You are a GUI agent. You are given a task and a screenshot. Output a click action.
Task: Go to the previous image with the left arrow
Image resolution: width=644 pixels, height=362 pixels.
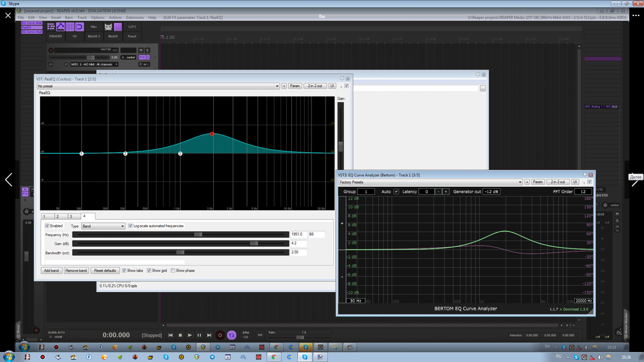click(9, 179)
